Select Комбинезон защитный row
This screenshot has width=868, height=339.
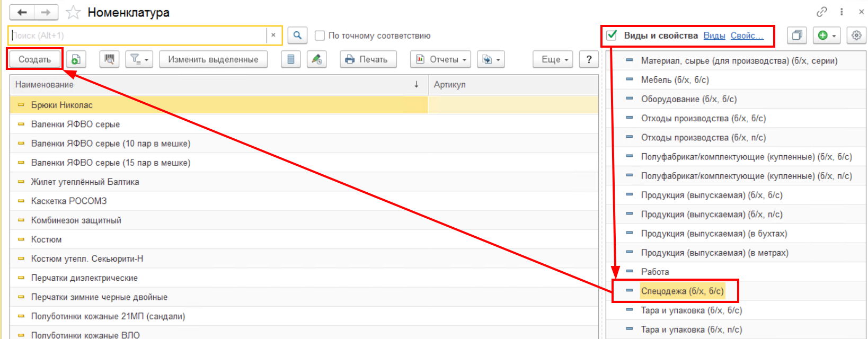pos(304,220)
